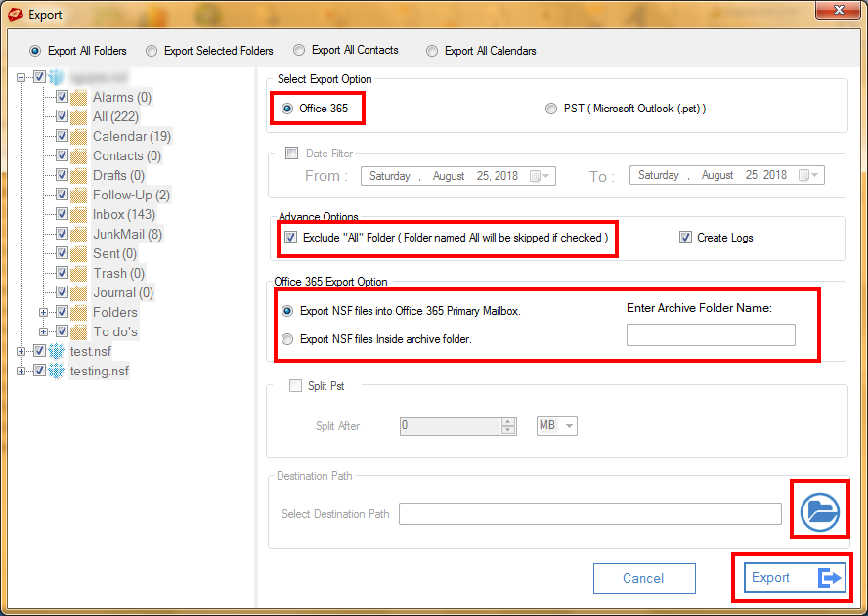Click the browse destination folder icon
The width and height of the screenshot is (868, 616).
(x=820, y=511)
